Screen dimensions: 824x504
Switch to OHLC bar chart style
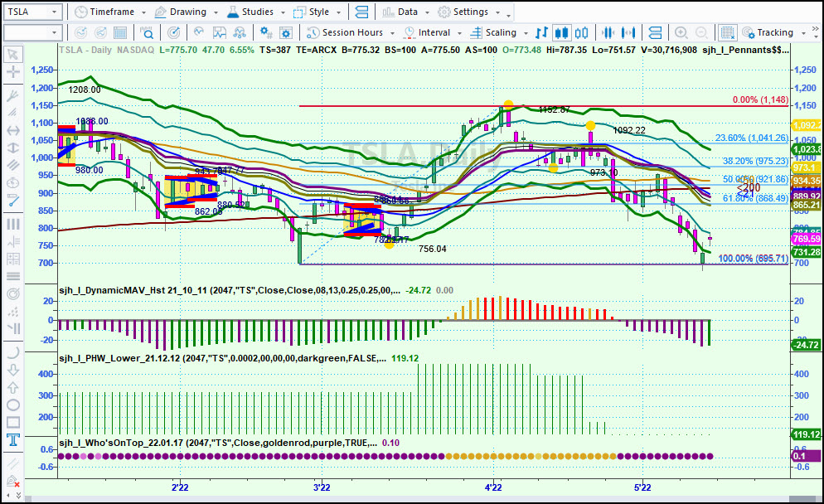(542, 32)
